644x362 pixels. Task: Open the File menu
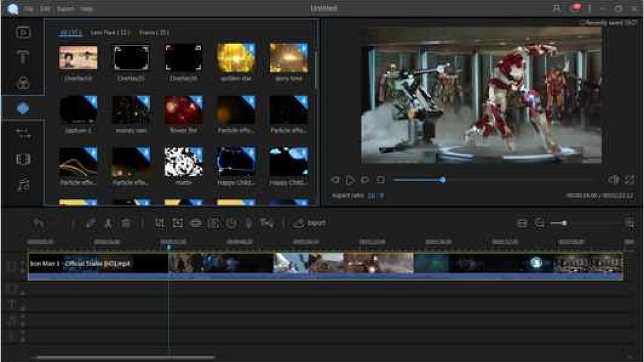[x=28, y=8]
